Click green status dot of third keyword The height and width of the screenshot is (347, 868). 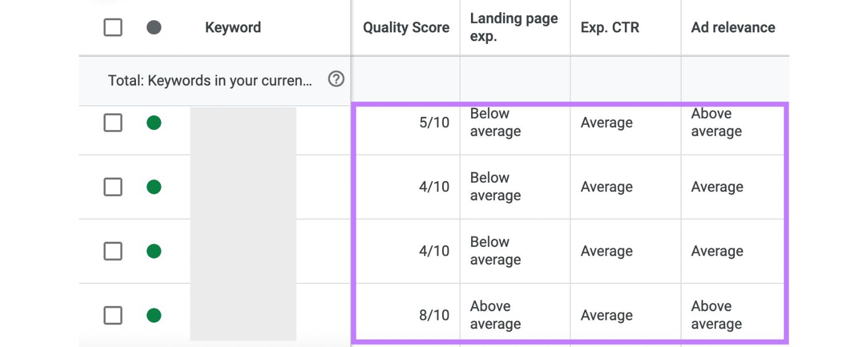click(154, 251)
